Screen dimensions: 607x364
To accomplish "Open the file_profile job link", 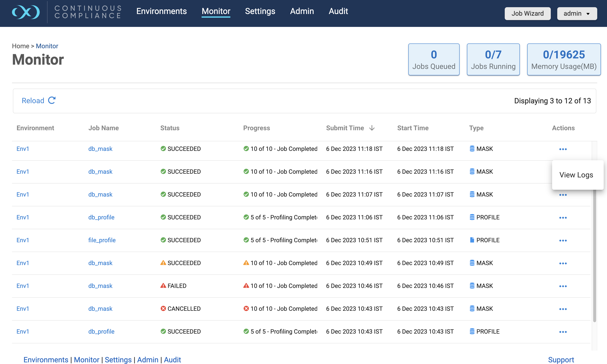I will pyautogui.click(x=102, y=240).
